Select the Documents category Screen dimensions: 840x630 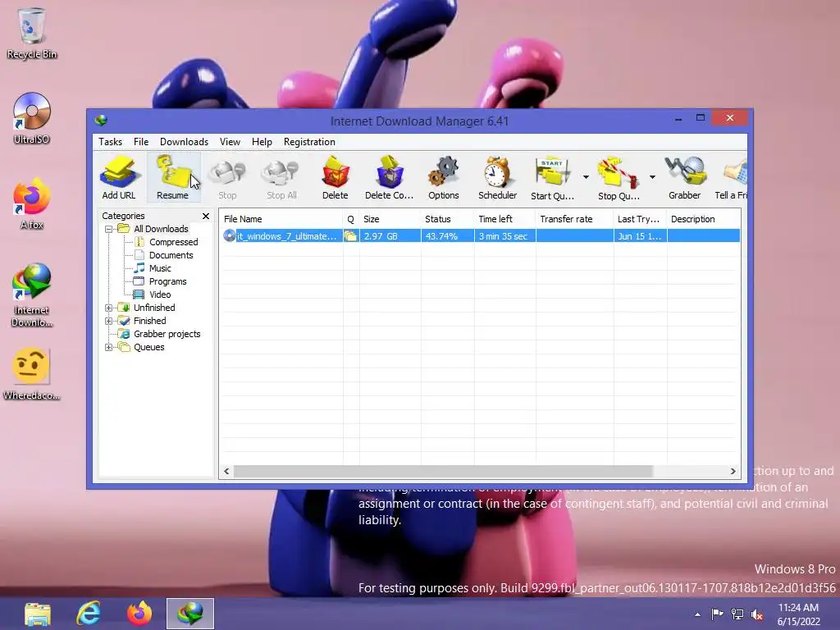point(171,256)
